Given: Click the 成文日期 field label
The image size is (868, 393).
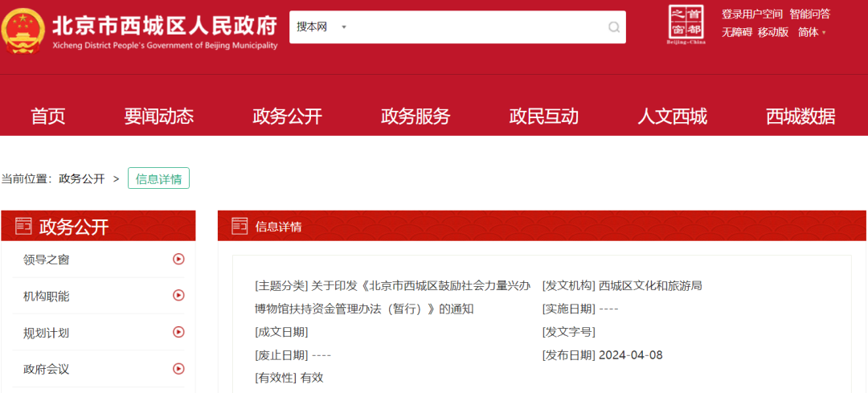Looking at the screenshot, I should pos(281,332).
